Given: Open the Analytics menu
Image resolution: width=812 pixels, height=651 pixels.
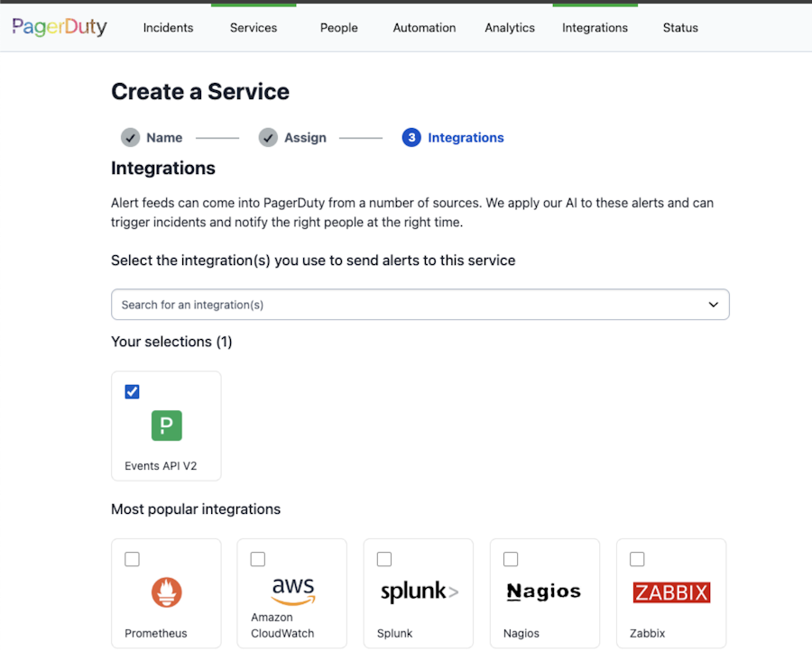Looking at the screenshot, I should 510,28.
